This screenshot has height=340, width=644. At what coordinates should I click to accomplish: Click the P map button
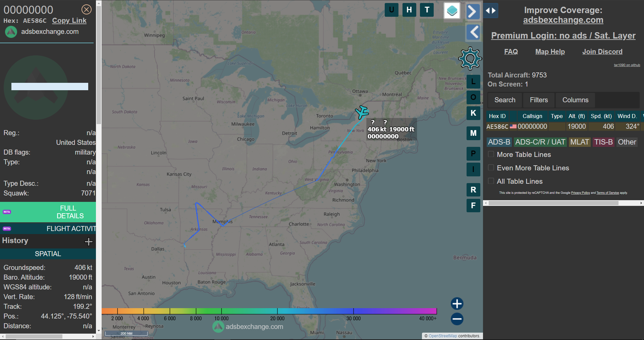473,154
